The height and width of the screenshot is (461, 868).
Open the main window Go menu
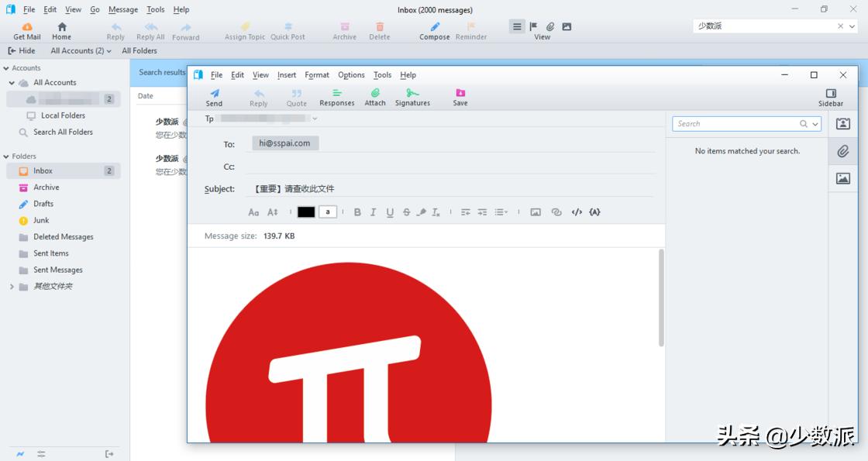pyautogui.click(x=95, y=9)
